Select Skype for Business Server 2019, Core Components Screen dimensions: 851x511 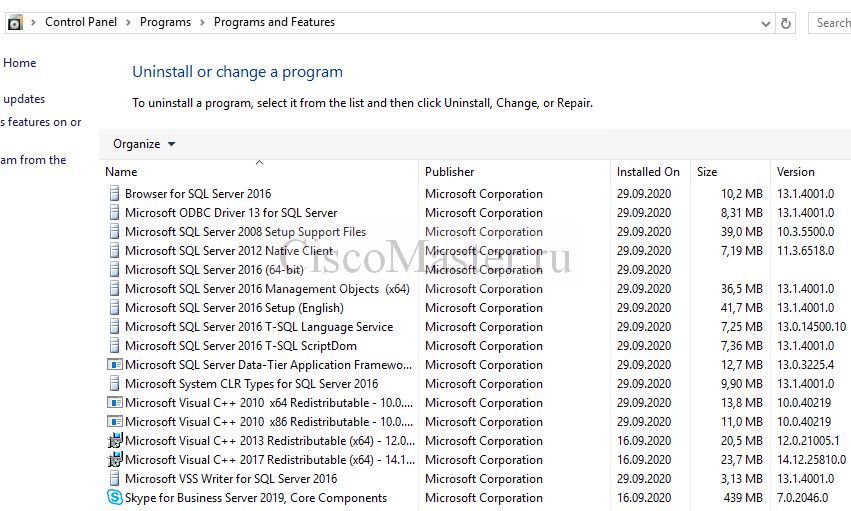(256, 497)
